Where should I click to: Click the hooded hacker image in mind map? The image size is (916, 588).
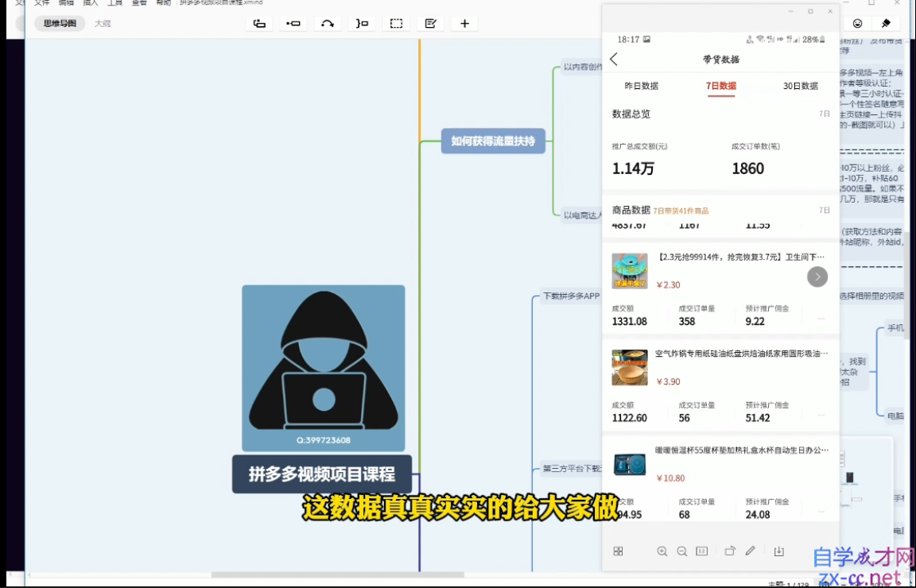[324, 368]
